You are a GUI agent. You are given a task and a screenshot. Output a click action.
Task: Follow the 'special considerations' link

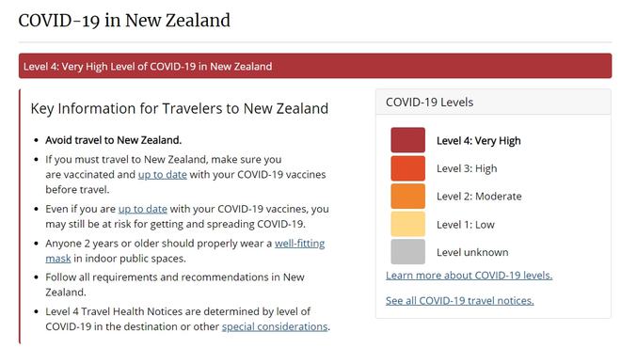(275, 326)
